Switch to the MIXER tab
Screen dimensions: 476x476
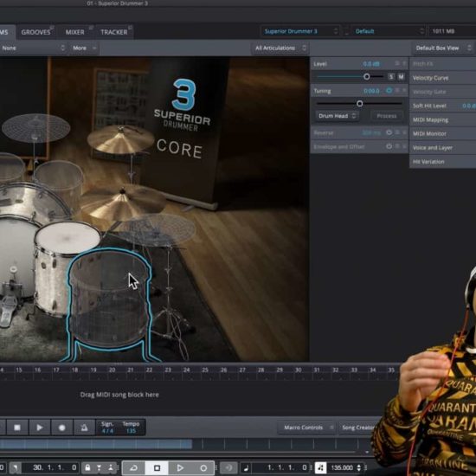click(x=75, y=32)
